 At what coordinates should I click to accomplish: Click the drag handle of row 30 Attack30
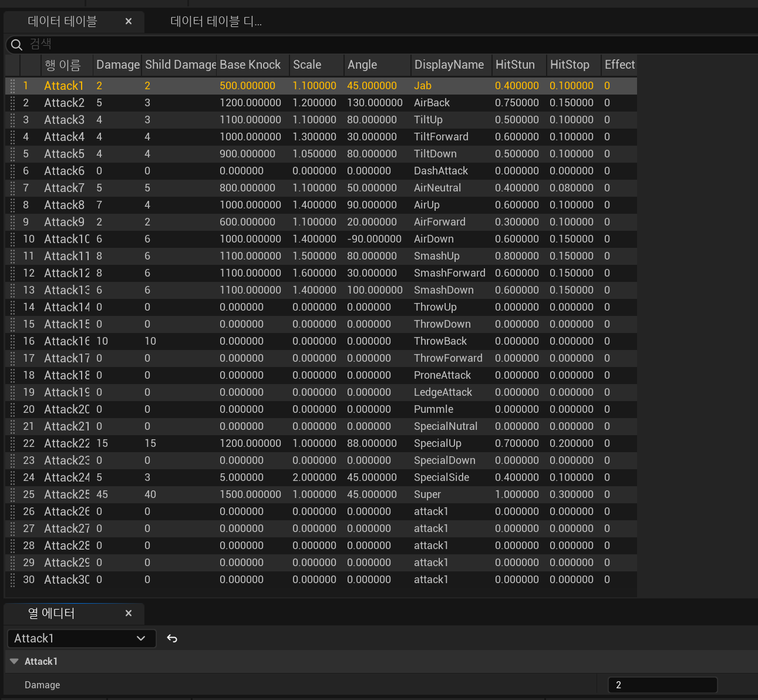click(13, 580)
